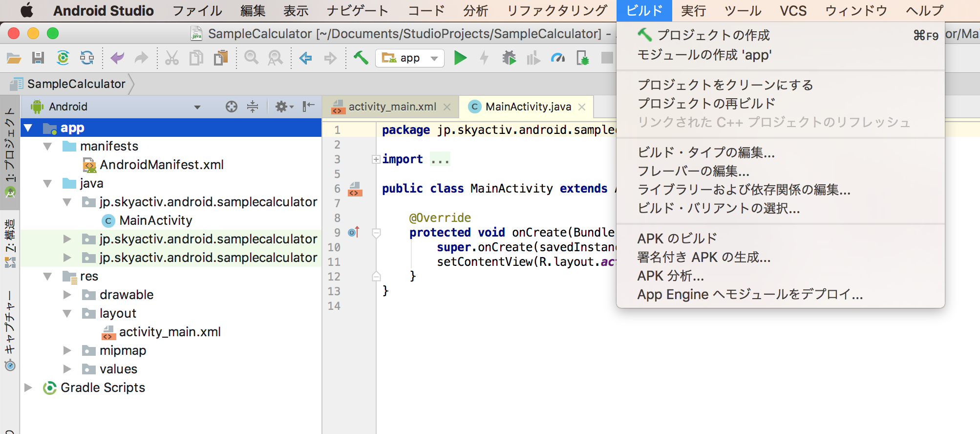Select モジュールの作成 'app' menu entry

780,55
